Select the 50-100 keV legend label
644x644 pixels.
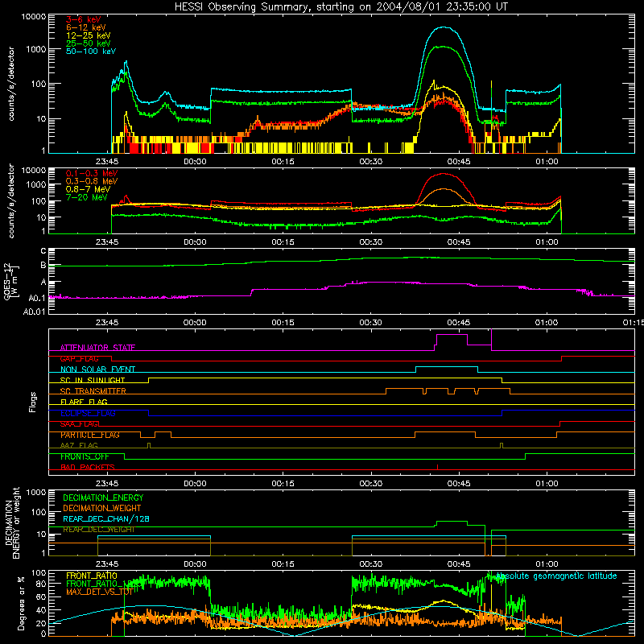coord(91,52)
